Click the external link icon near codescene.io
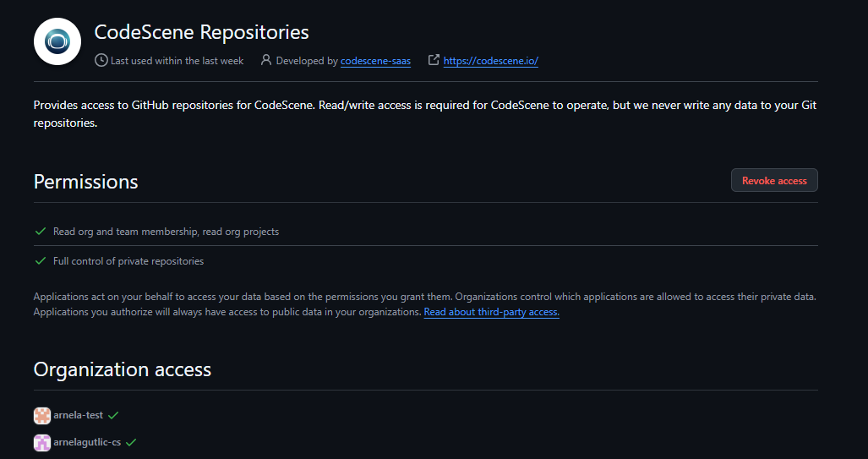 coord(434,60)
